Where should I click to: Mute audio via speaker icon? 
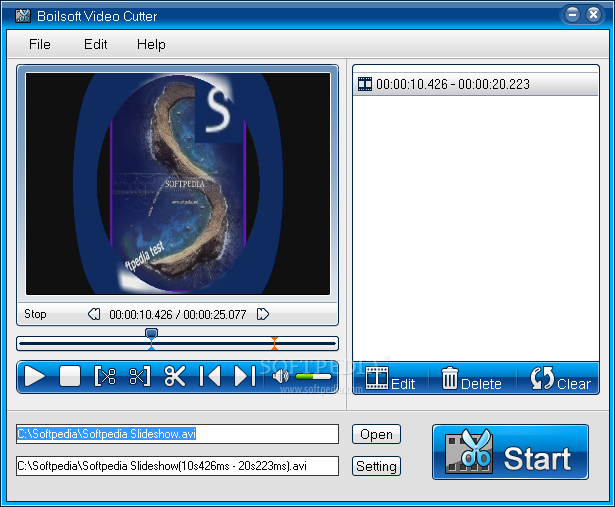(x=280, y=377)
